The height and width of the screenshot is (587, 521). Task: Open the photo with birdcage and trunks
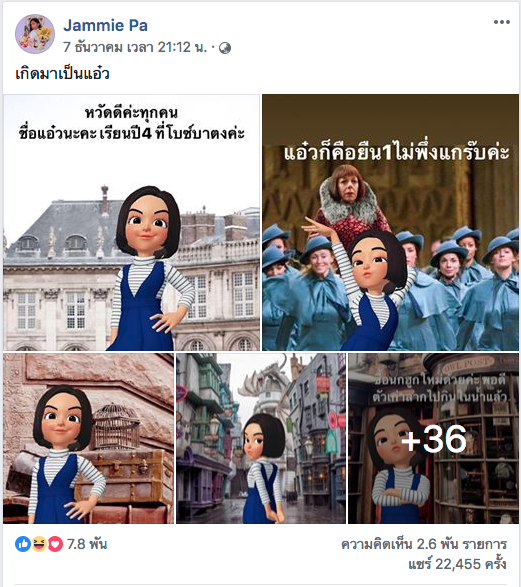88,438
